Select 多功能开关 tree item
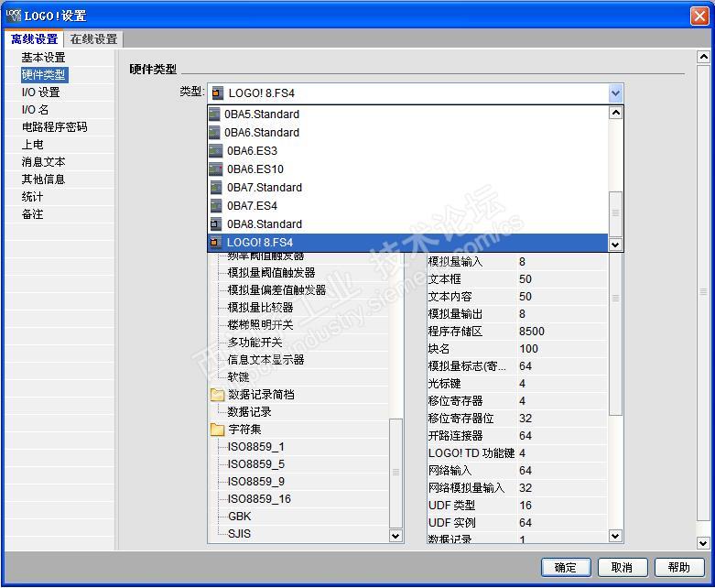The width and height of the screenshot is (715, 588). tap(255, 343)
